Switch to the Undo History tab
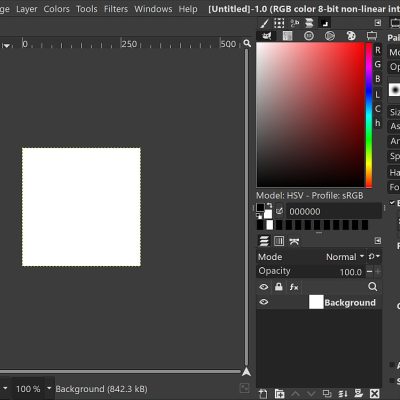 click(x=294, y=23)
